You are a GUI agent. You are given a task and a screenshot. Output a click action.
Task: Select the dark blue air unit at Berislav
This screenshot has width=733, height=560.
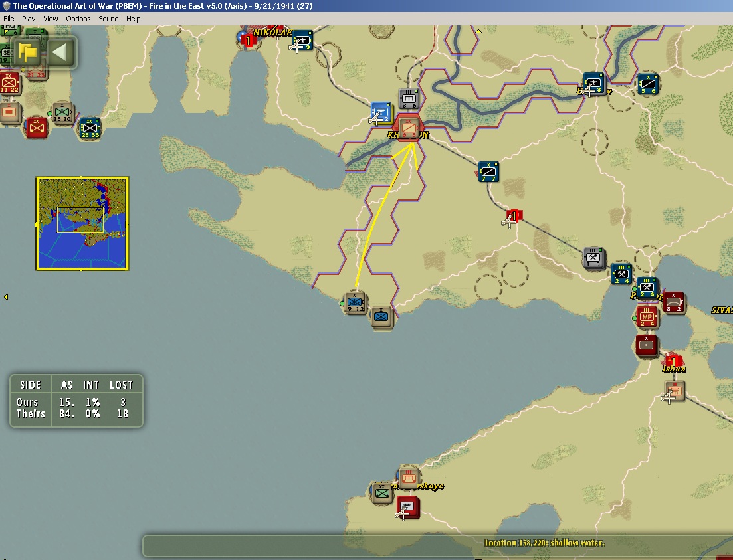coord(593,84)
